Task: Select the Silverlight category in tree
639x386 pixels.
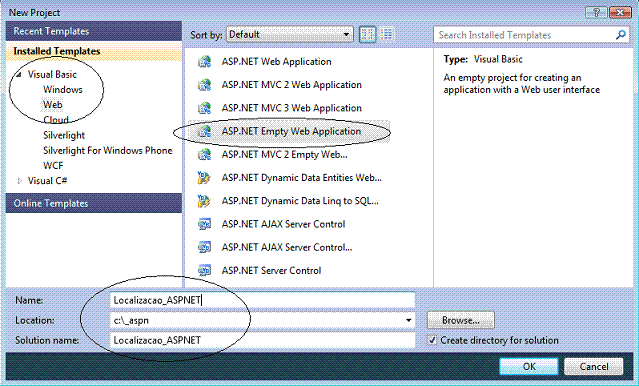Action: 64,135
